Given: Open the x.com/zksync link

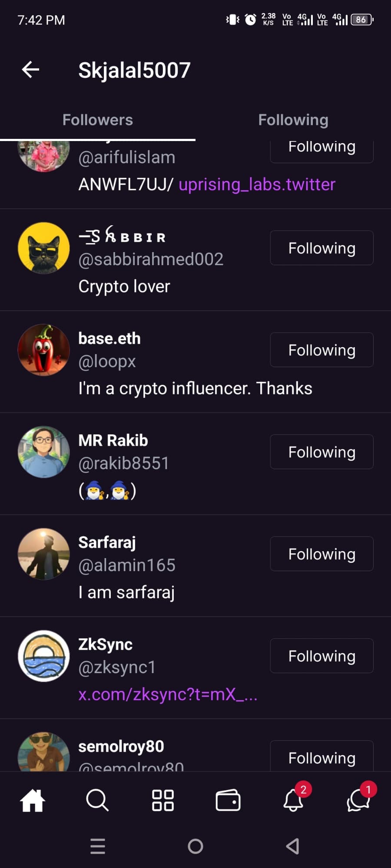Looking at the screenshot, I should click(168, 694).
